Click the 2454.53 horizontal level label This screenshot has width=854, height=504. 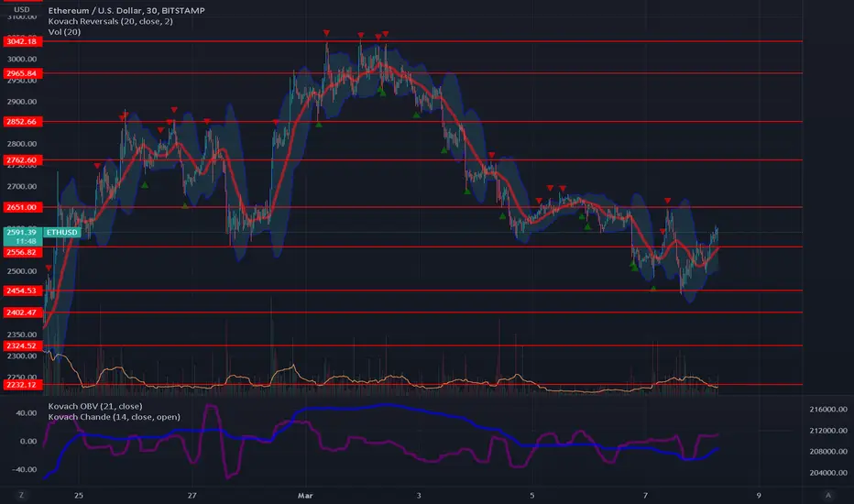[x=22, y=291]
